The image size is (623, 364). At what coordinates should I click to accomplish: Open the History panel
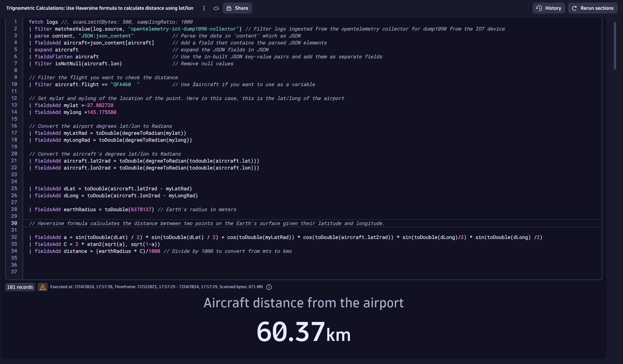(549, 8)
